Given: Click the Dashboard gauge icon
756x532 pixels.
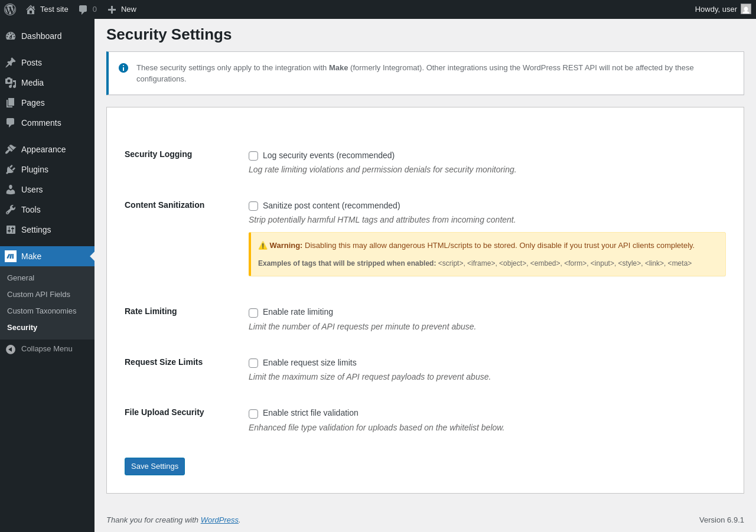Looking at the screenshot, I should [x=11, y=36].
